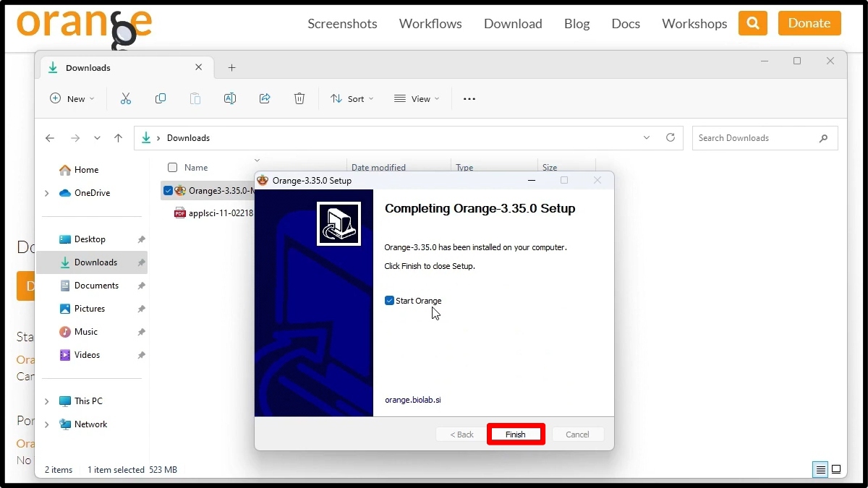Click the chevron before Downloads in address bar
Screen dimensions: 868x488
coord(158,138)
